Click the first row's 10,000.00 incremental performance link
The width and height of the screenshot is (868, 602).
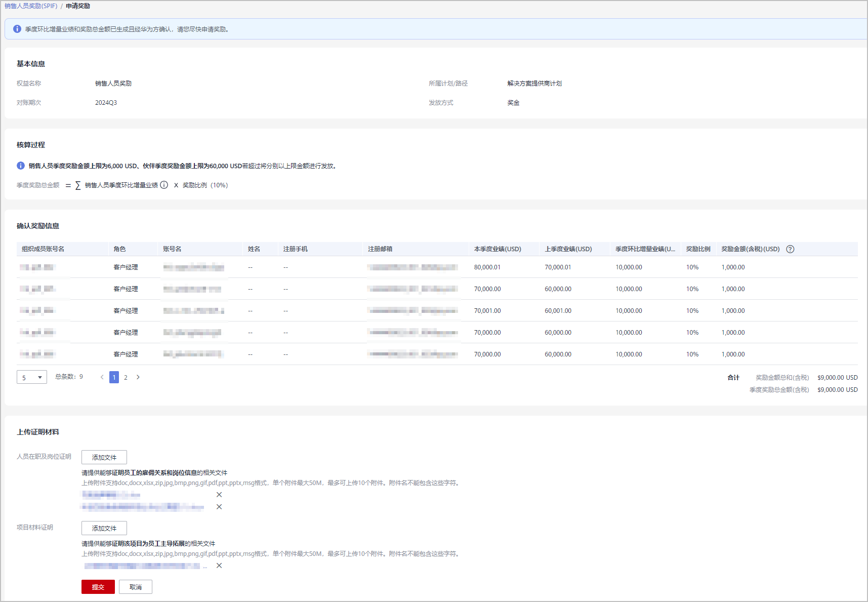pos(629,267)
